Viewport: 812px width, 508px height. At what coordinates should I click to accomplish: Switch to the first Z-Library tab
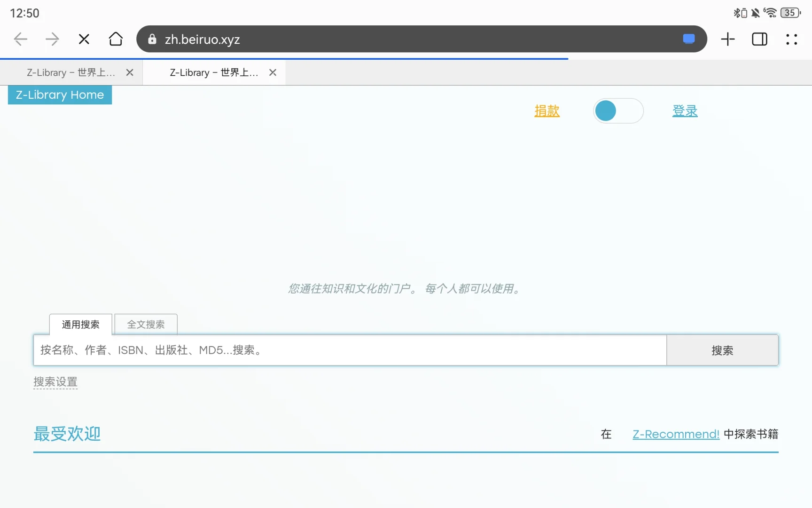71,72
